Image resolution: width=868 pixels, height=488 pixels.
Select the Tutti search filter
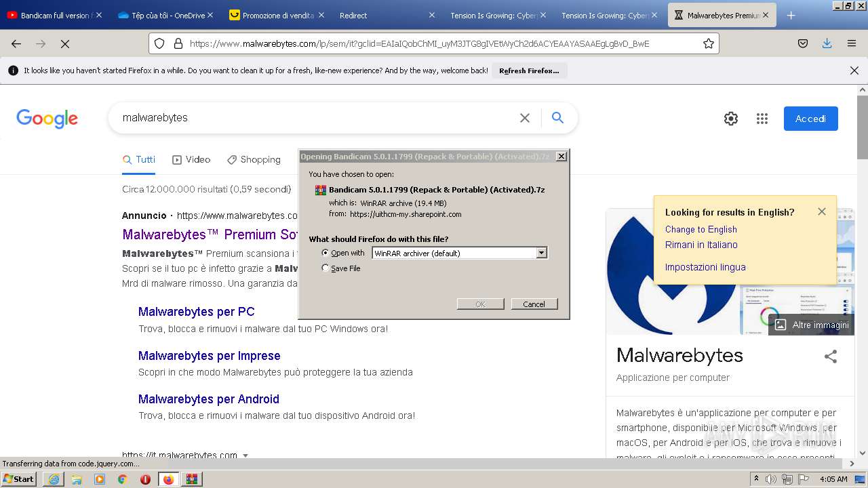pos(139,160)
